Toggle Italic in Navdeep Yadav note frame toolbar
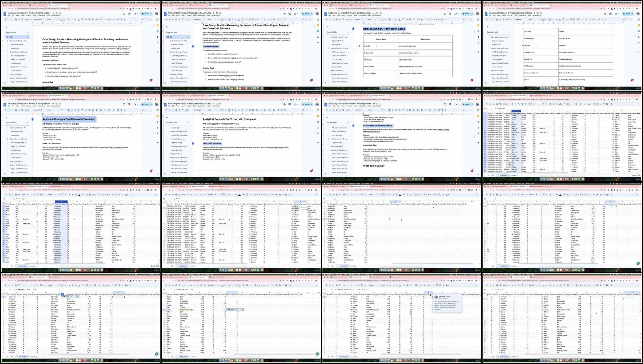 [393, 285]
